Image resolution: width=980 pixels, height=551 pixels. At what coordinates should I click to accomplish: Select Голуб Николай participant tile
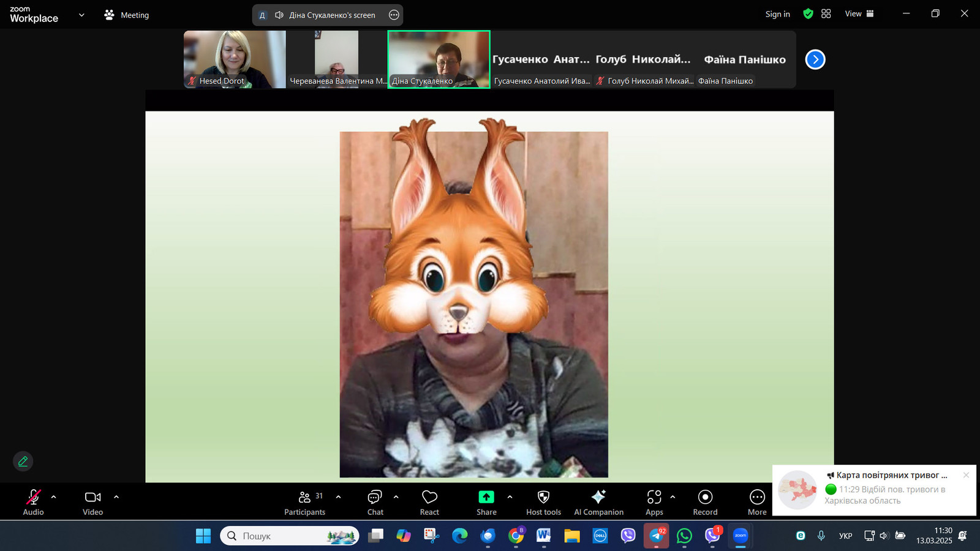pos(643,59)
